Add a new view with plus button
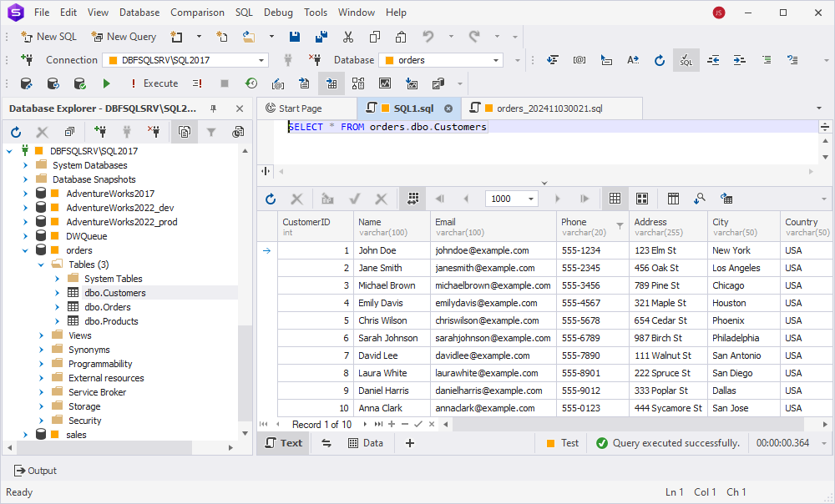The image size is (835, 504). 409,443
